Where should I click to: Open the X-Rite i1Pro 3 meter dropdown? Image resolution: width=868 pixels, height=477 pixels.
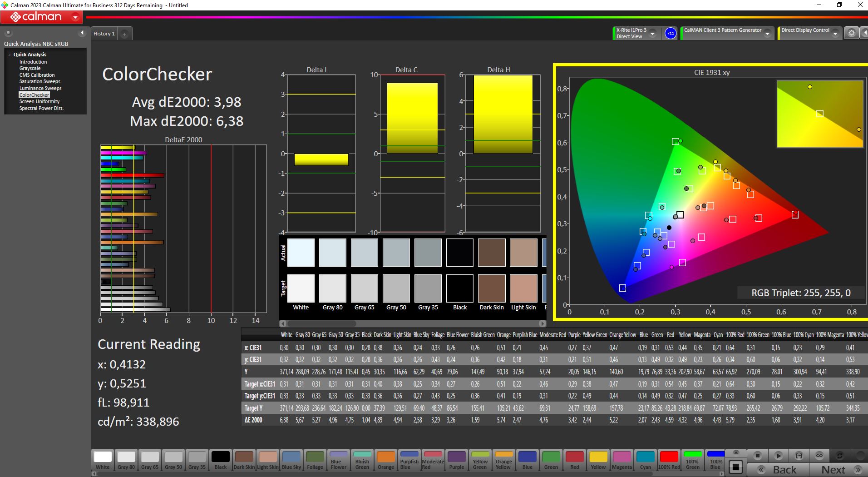[652, 34]
